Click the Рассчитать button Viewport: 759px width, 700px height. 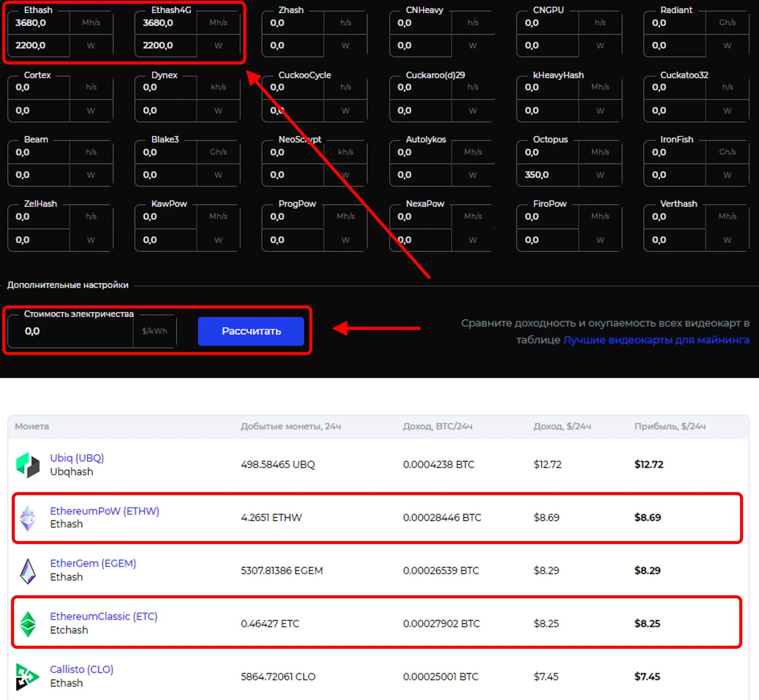click(251, 331)
